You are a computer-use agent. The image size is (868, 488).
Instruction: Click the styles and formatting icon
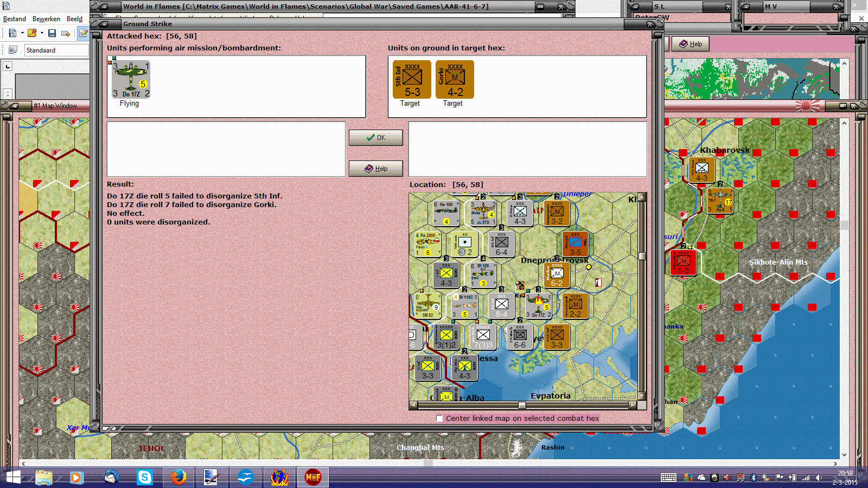12,50
